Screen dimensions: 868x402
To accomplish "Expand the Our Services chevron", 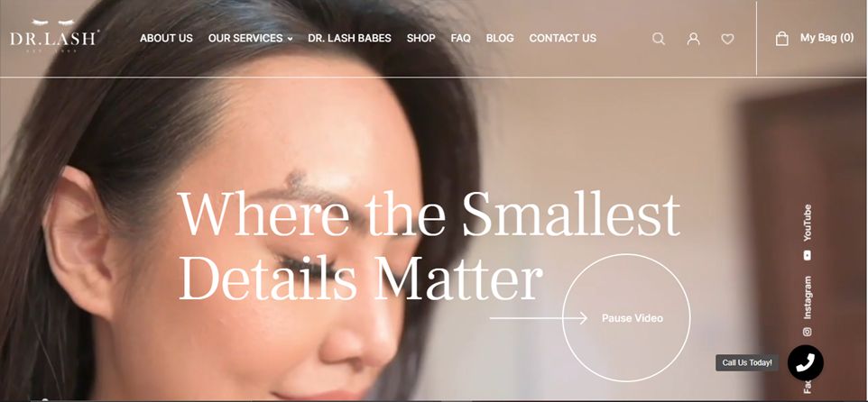I will tap(290, 39).
